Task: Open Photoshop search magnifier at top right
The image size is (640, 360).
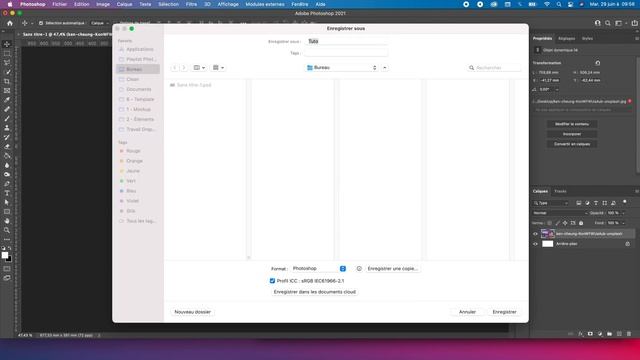Action: point(608,23)
